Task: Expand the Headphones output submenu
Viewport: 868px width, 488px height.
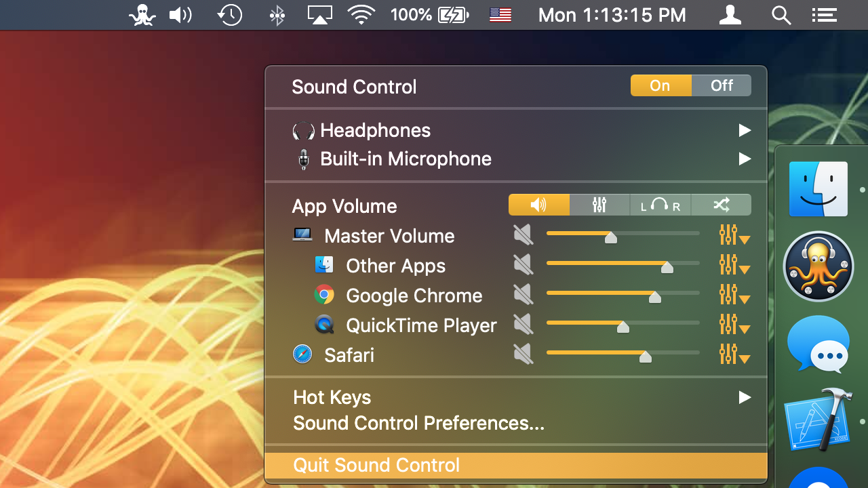Action: [x=745, y=130]
